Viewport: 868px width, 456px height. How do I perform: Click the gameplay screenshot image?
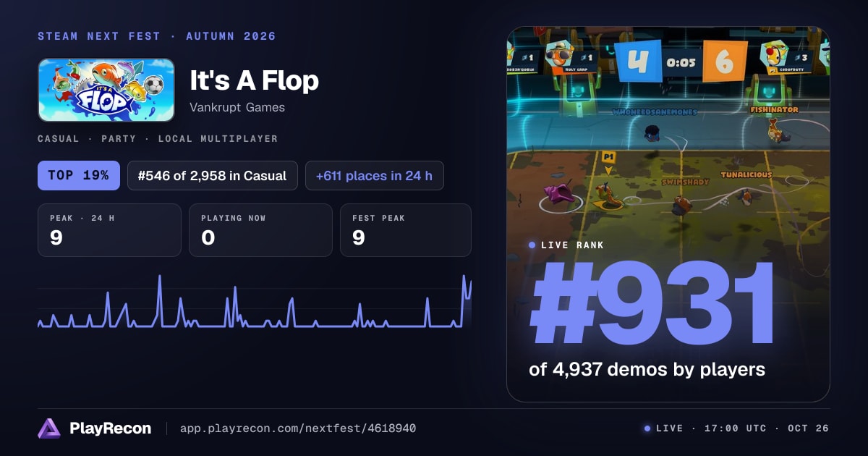[668, 214]
